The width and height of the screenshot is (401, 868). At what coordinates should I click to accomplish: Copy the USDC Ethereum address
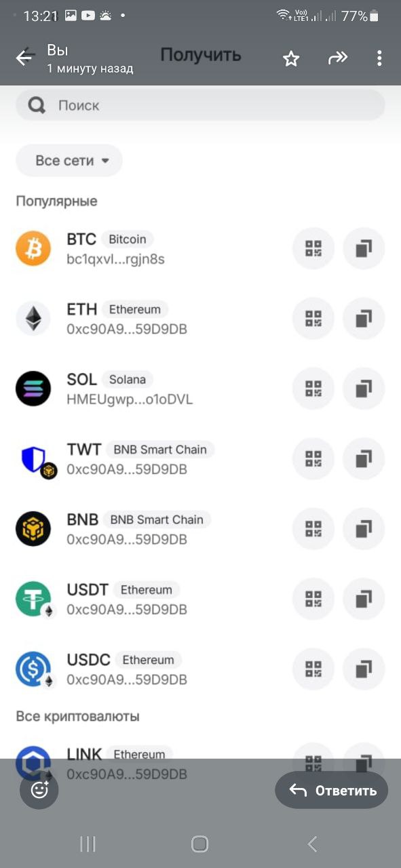click(364, 669)
